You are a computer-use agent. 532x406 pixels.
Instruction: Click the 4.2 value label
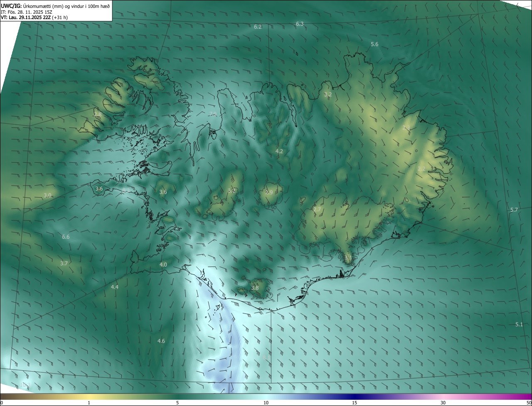click(279, 152)
